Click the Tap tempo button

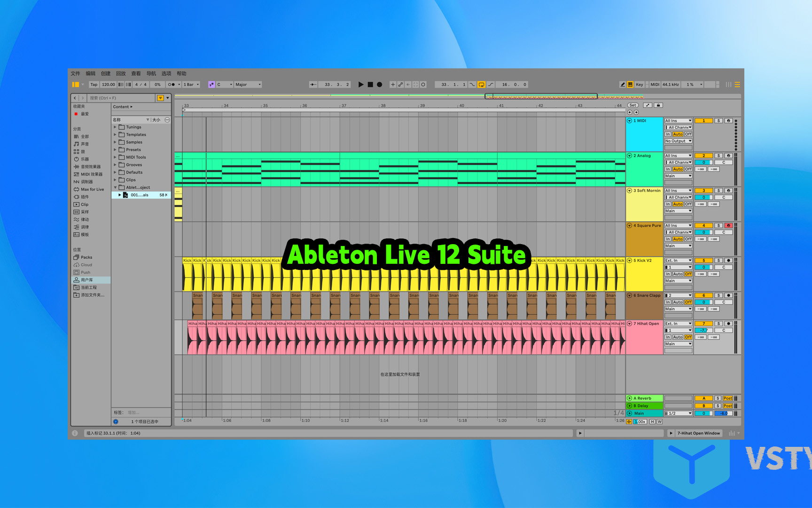tap(94, 85)
